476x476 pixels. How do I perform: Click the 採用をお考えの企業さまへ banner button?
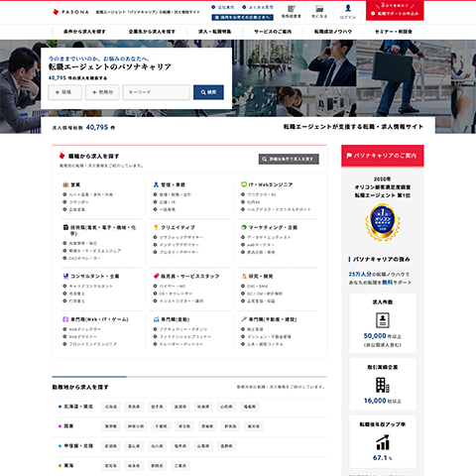coord(242,17)
